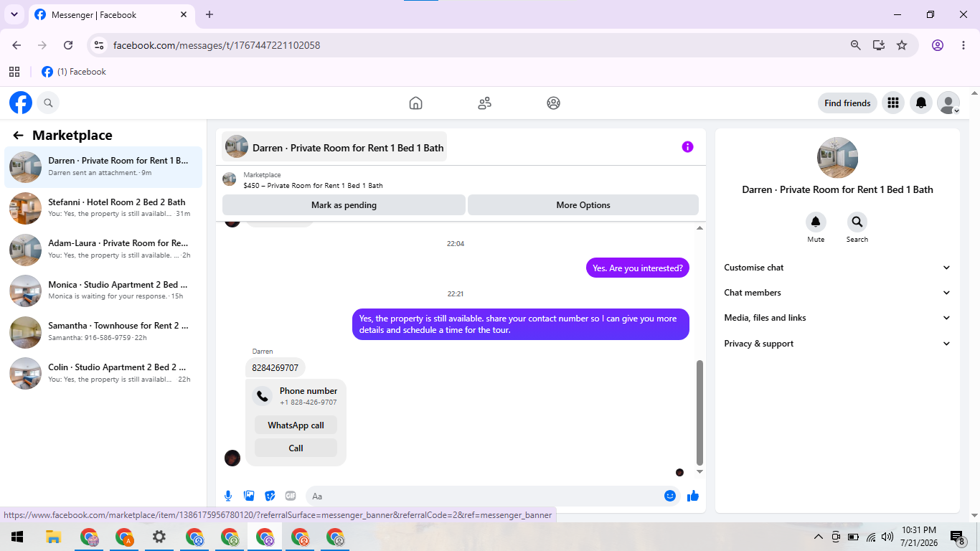
Task: Open the account avatar menu
Action: (948, 103)
